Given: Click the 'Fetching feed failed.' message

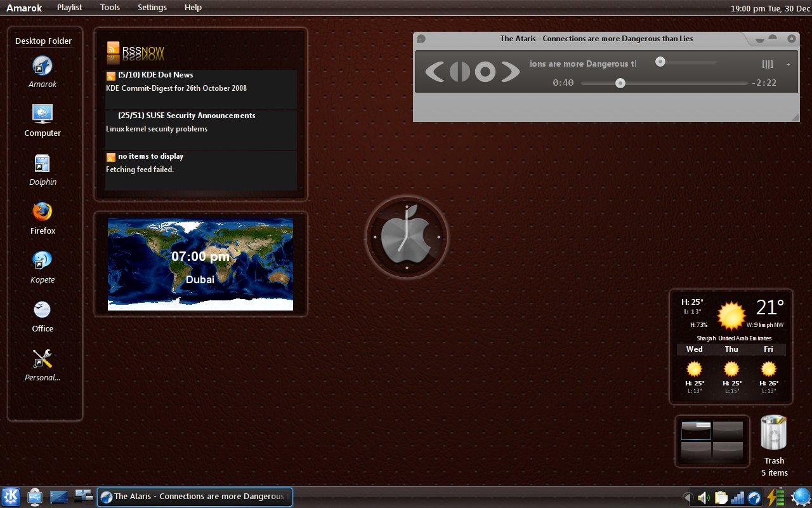Looking at the screenshot, I should pyautogui.click(x=140, y=170).
